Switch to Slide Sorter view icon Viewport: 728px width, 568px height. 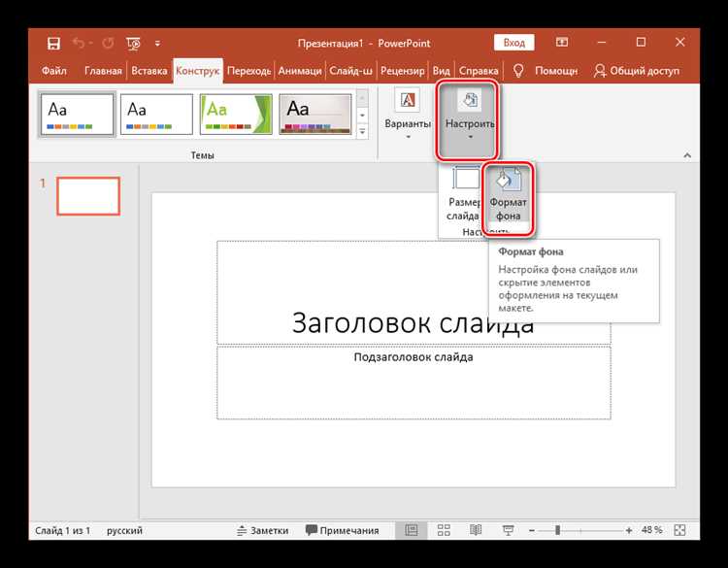tap(444, 530)
